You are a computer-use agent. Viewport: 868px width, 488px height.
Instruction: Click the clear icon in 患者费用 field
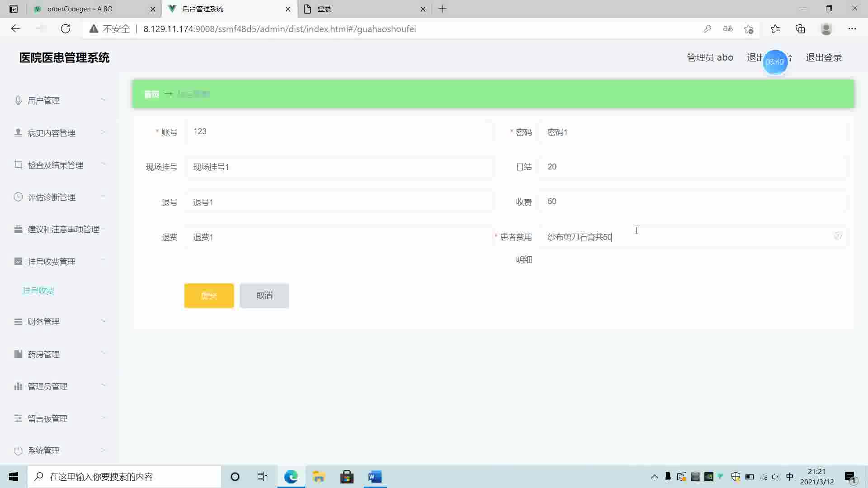click(838, 236)
